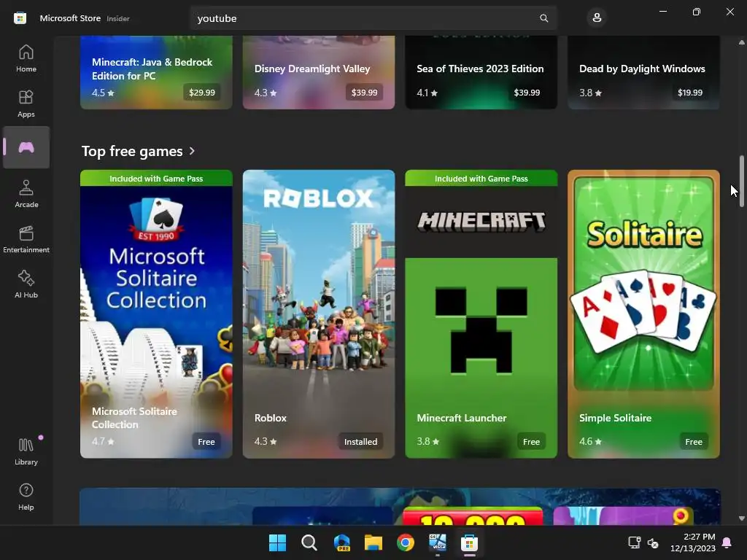This screenshot has height=560, width=747.
Task: Click the Microsoft Store logo in title bar
Action: 20,18
